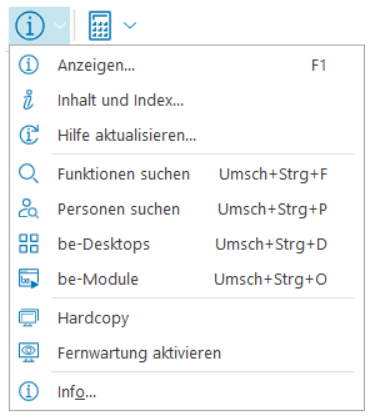This screenshot has width=372, height=419.
Task: Click the Personen suchen person icon
Action: [x=28, y=209]
